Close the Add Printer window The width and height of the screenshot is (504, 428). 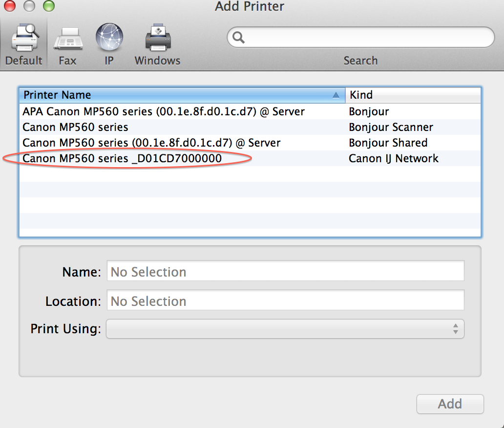[x=10, y=5]
